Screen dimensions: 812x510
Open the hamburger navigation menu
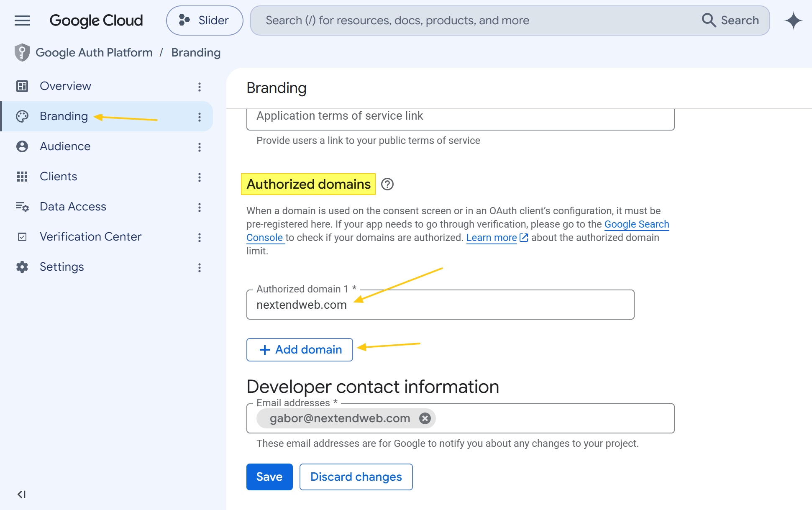pos(22,21)
